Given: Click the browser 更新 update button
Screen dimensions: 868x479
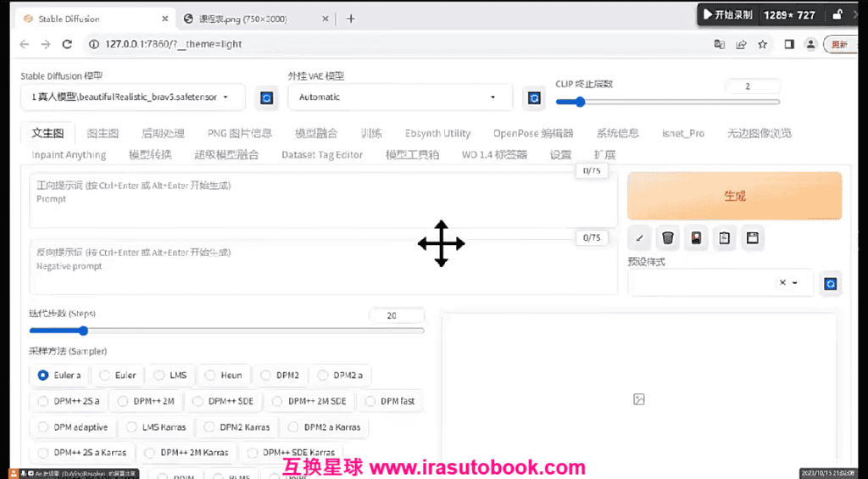Looking at the screenshot, I should (840, 44).
